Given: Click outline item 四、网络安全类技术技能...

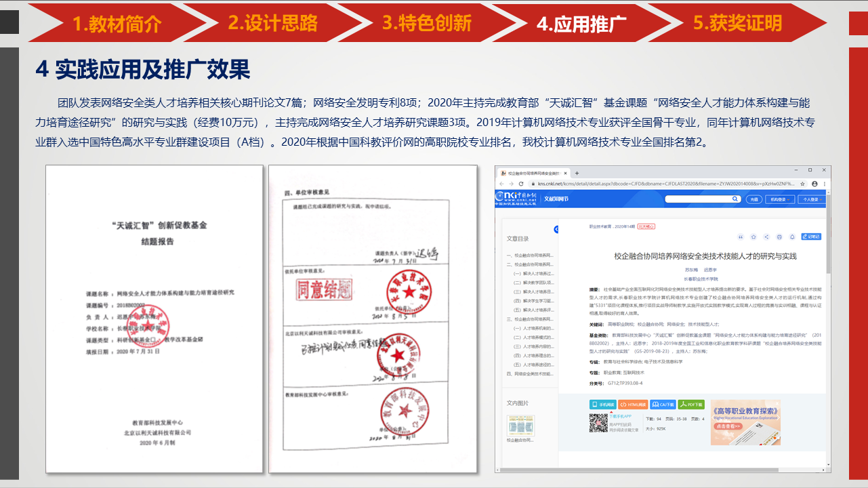Looking at the screenshot, I should pos(531,373).
